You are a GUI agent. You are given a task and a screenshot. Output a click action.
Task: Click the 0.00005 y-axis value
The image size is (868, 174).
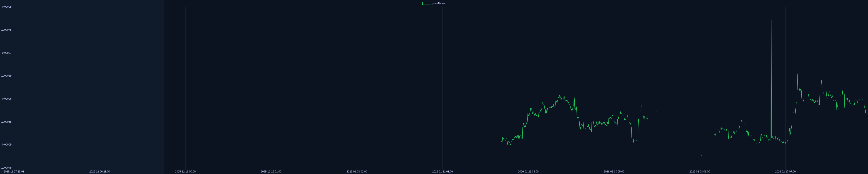click(x=7, y=145)
